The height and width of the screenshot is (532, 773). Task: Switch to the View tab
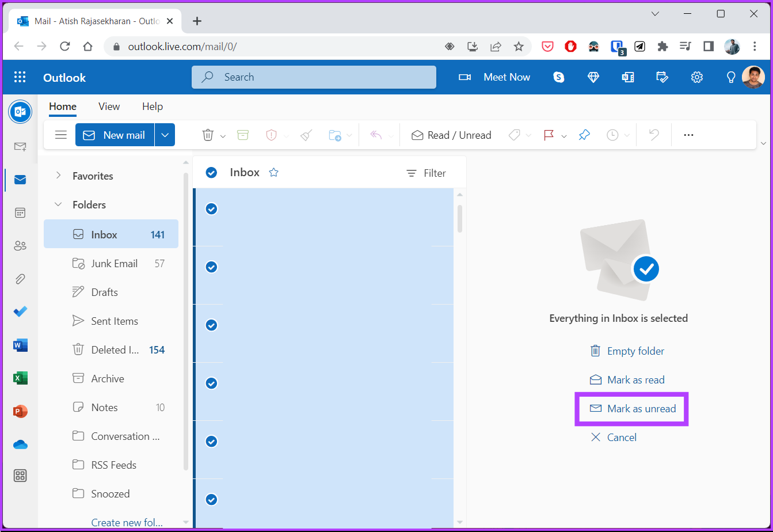click(109, 106)
